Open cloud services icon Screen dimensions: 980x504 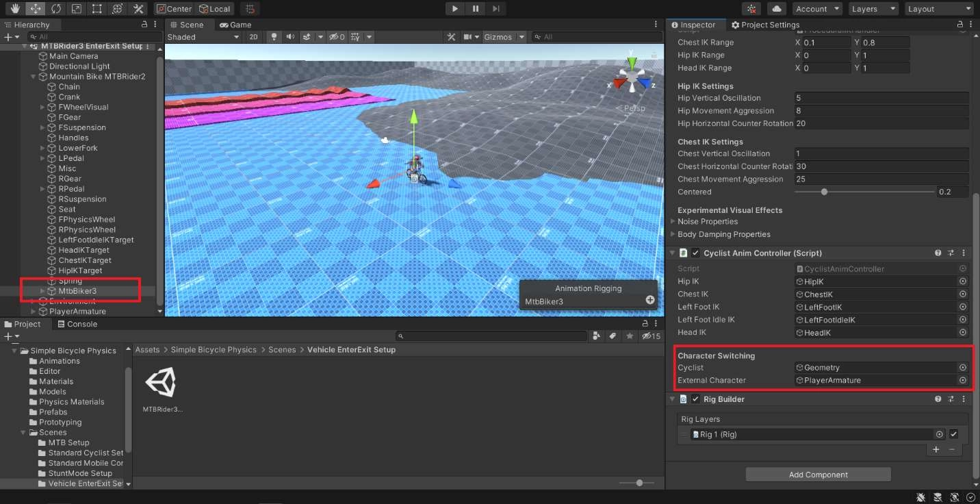point(776,9)
